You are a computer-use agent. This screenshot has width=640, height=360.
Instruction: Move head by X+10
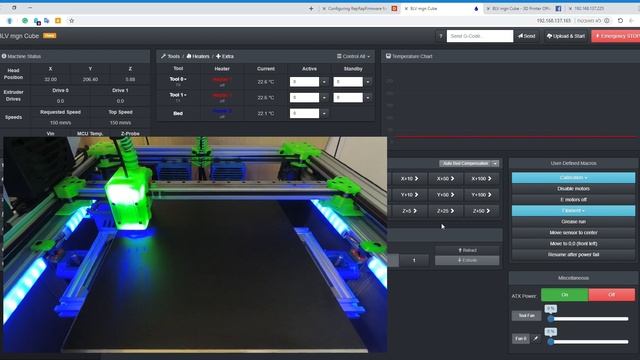coord(409,178)
